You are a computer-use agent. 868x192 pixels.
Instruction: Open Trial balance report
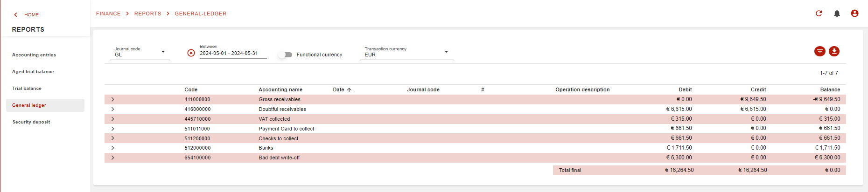click(x=27, y=89)
